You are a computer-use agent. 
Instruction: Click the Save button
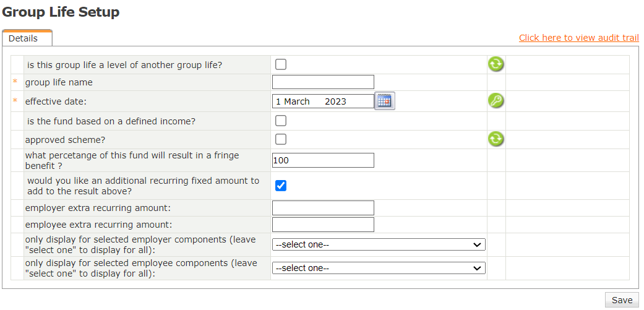(622, 300)
